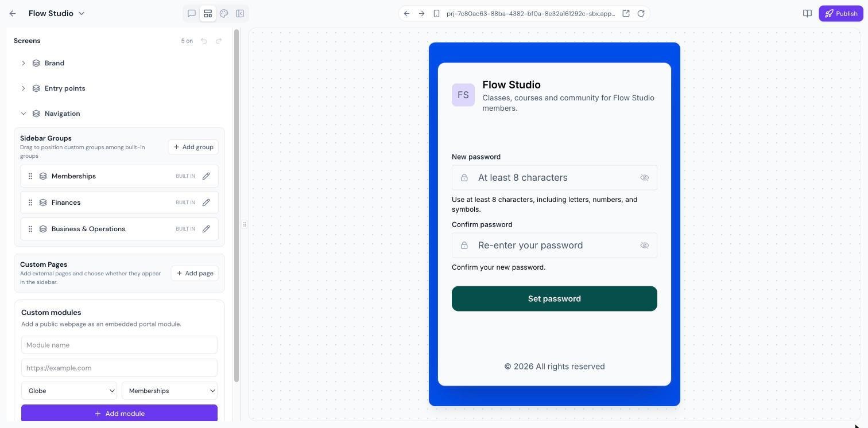Open the Memberships group dropdown
This screenshot has width=868, height=428.
tap(169, 391)
